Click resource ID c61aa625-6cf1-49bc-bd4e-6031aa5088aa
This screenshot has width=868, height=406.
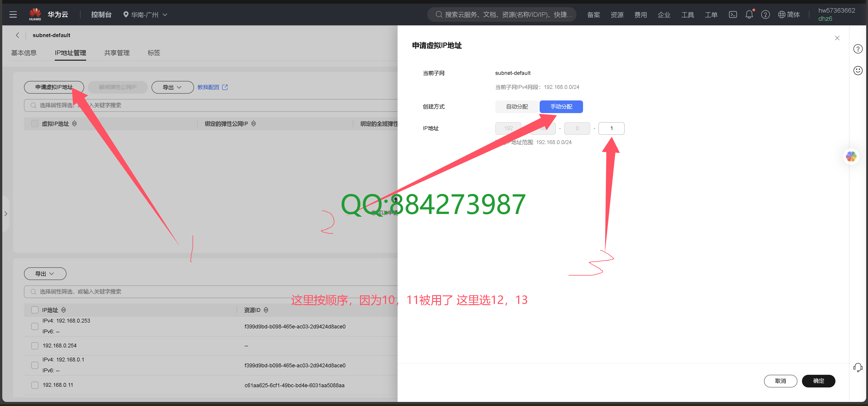(x=294, y=385)
